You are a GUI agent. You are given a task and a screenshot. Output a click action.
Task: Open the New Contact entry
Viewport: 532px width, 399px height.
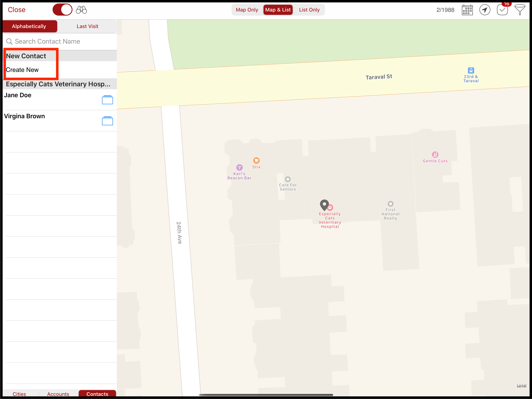coord(26,56)
